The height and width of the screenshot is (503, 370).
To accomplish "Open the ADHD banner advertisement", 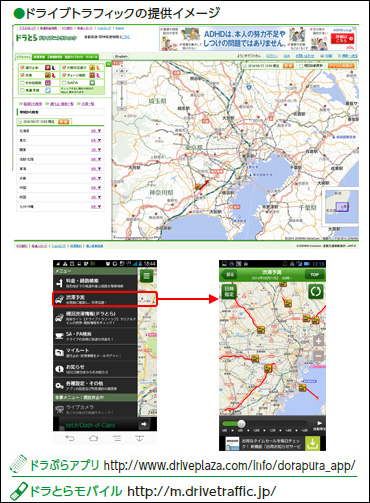I will (257, 39).
